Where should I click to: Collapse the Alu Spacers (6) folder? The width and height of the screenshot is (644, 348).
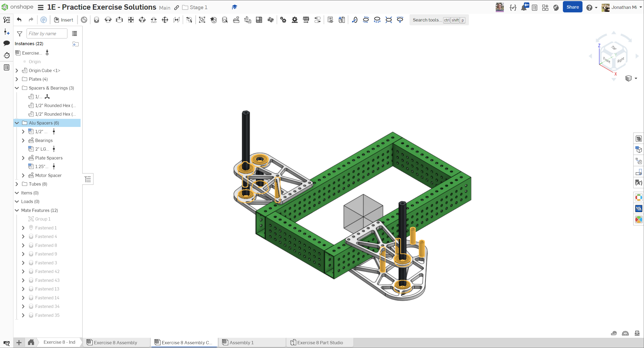pyautogui.click(x=17, y=123)
